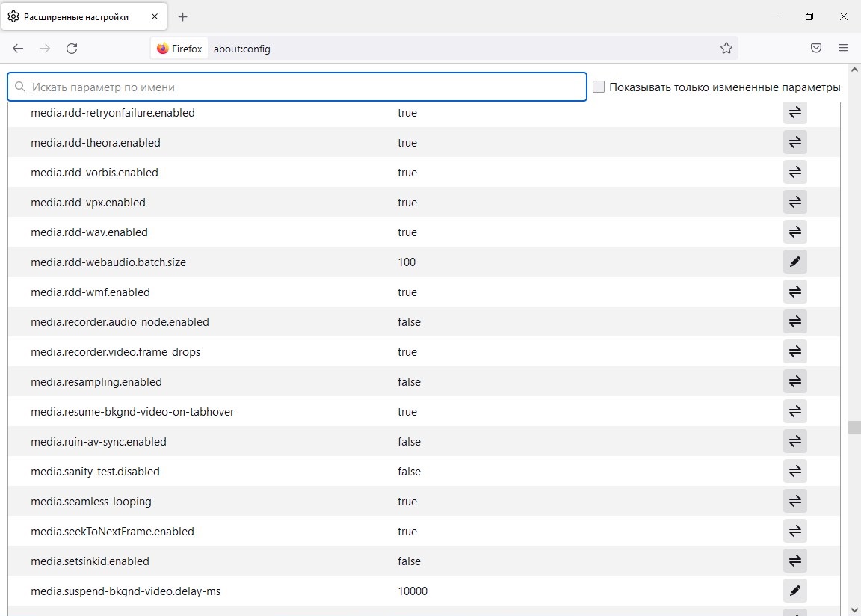Screen dimensions: 861x616
Task: Enable showing only modified preferences checkbox
Action: pyautogui.click(x=599, y=87)
